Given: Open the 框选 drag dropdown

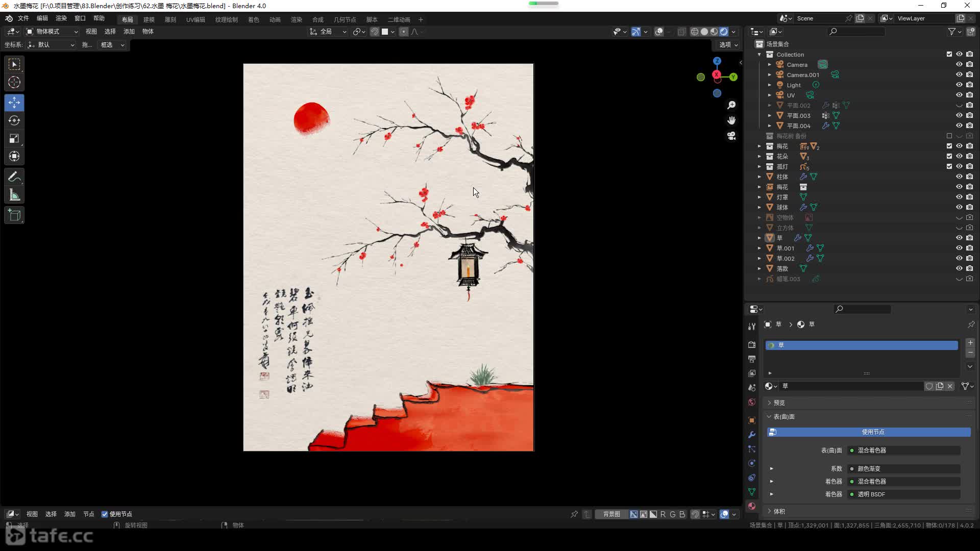Looking at the screenshot, I should point(112,45).
